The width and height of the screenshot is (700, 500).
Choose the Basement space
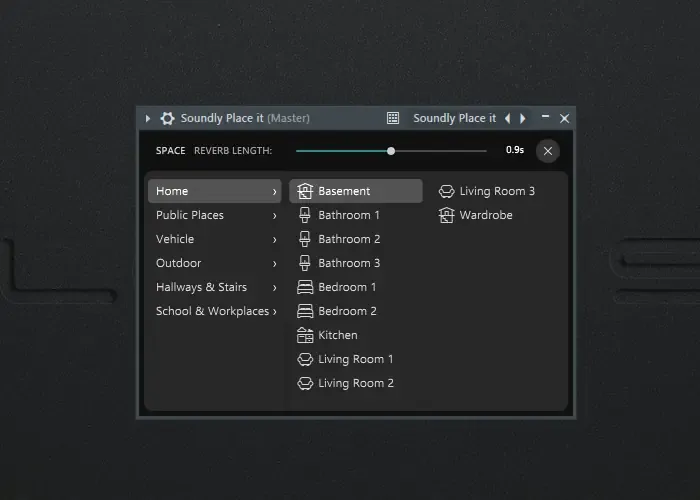(356, 191)
